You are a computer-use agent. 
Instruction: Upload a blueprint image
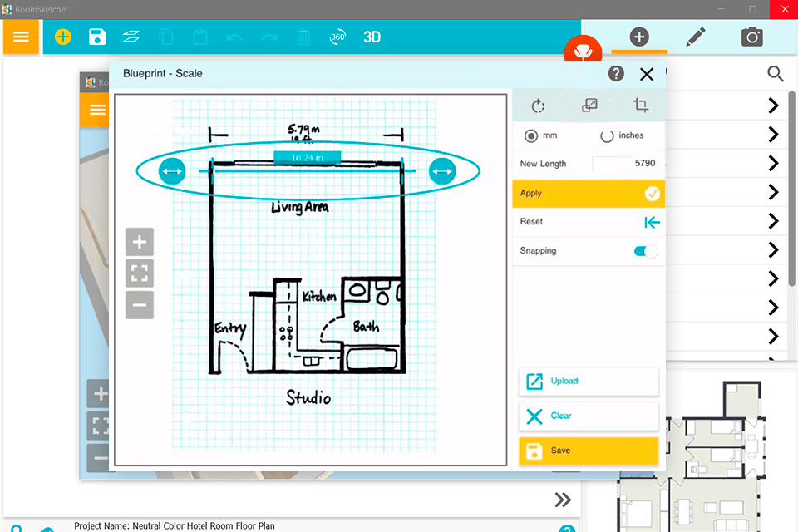pos(589,382)
